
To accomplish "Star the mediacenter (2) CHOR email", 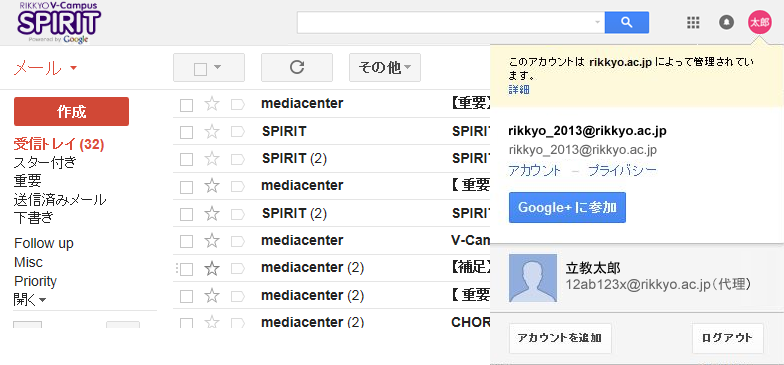I will [x=212, y=322].
